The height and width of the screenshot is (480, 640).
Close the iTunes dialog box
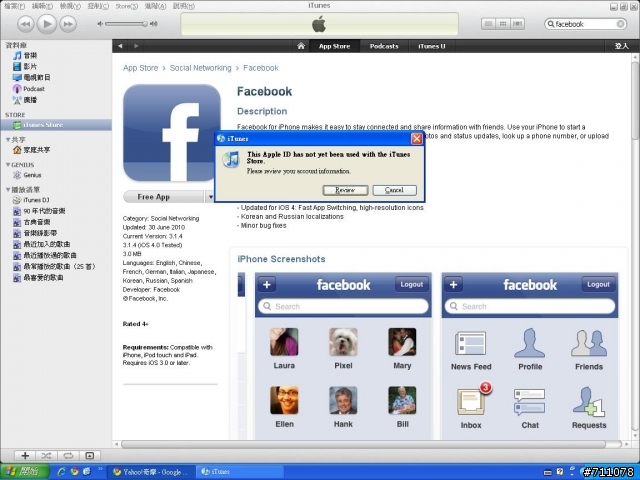coord(417,139)
